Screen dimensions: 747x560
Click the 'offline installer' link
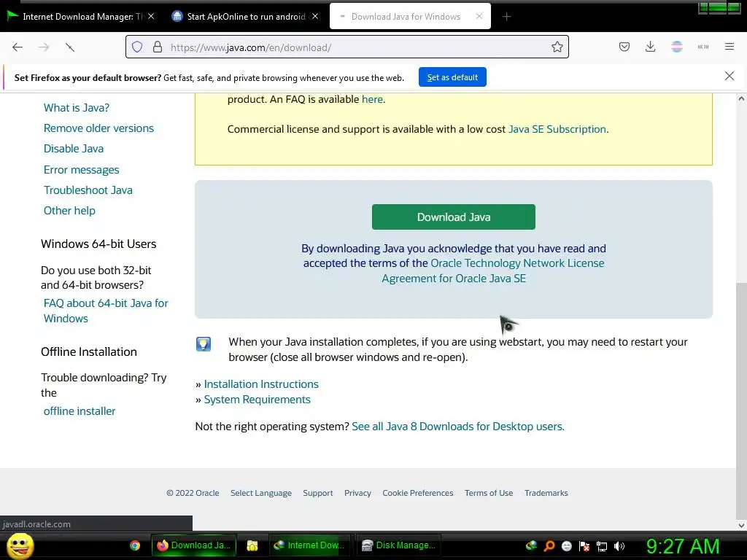pyautogui.click(x=79, y=411)
